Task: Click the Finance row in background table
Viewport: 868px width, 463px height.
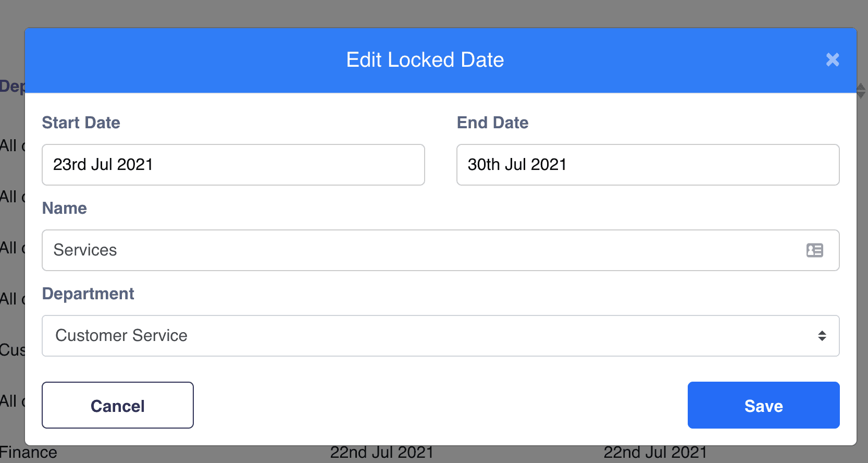Action: point(28,454)
